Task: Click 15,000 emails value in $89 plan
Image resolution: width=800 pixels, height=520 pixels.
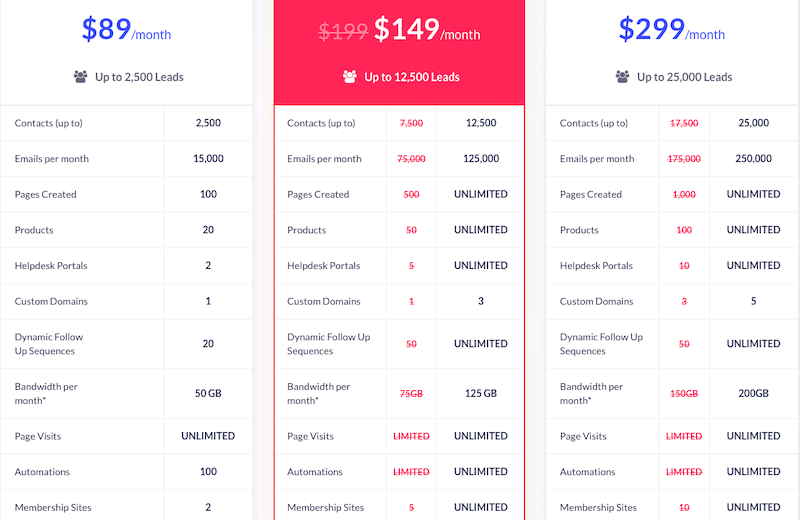Action: coord(208,159)
